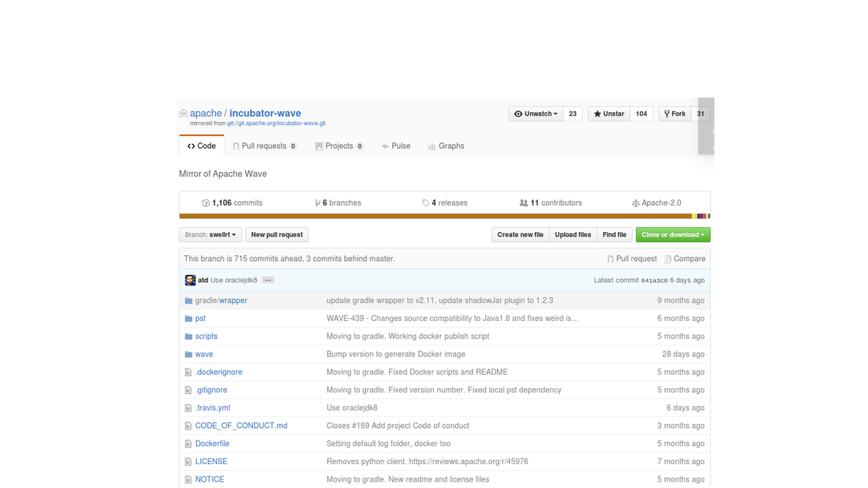
Task: Open the .travis.yml file
Action: pos(213,408)
